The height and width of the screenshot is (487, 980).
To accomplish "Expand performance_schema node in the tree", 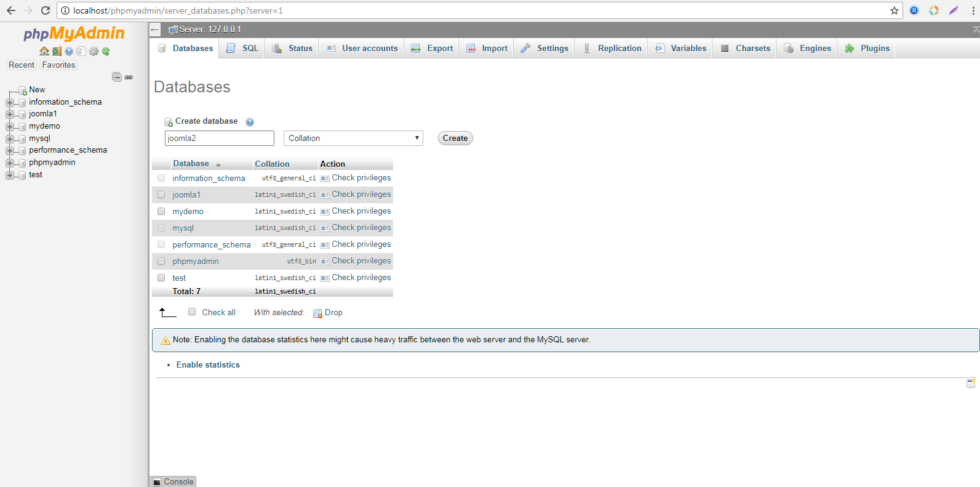I will (x=10, y=151).
